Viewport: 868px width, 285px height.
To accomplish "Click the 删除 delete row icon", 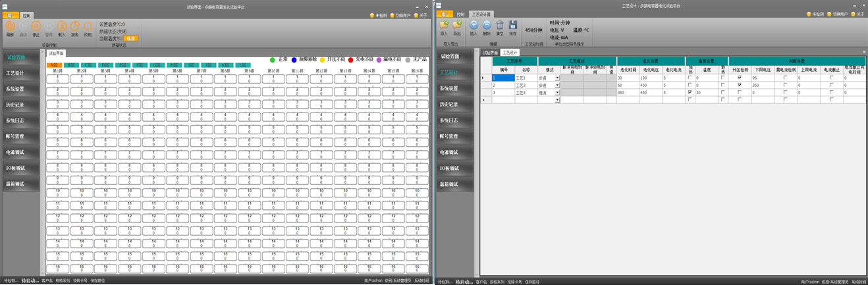I will pyautogui.click(x=487, y=26).
